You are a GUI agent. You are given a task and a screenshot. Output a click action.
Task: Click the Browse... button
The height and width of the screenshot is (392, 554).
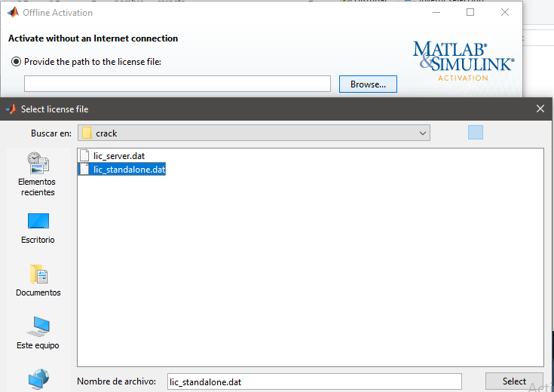(x=368, y=84)
